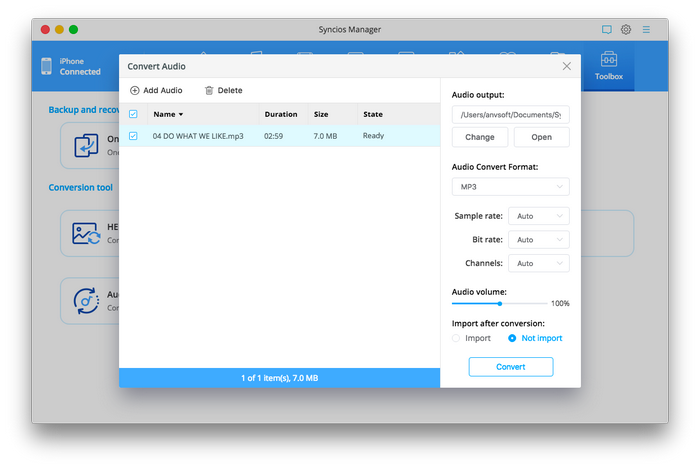Click the Conversion tool heading

pyautogui.click(x=80, y=187)
